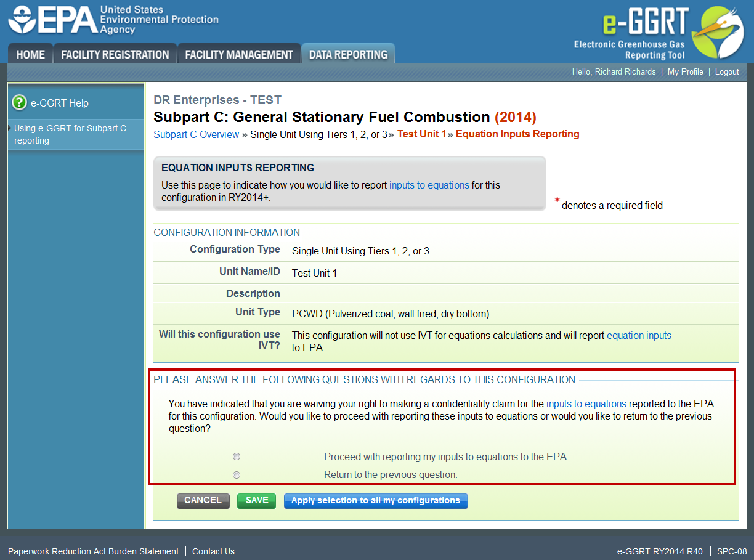The width and height of the screenshot is (754, 560).
Task: Open the FACILITY MANAGEMENT tab
Action: (239, 54)
